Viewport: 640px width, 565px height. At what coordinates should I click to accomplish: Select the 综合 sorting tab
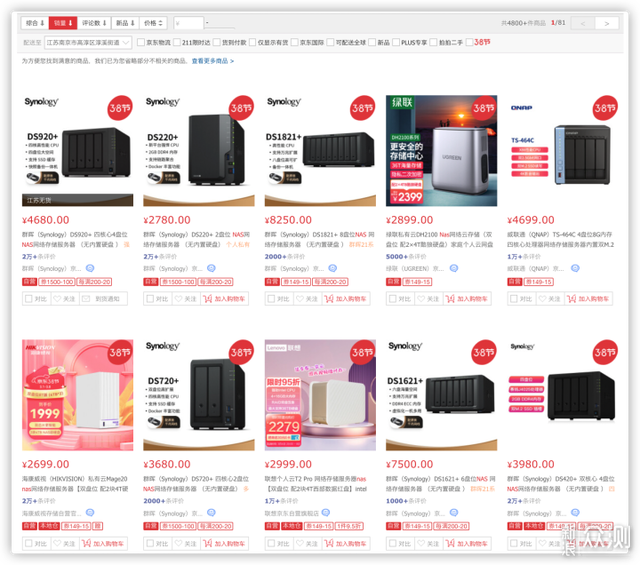[x=35, y=23]
